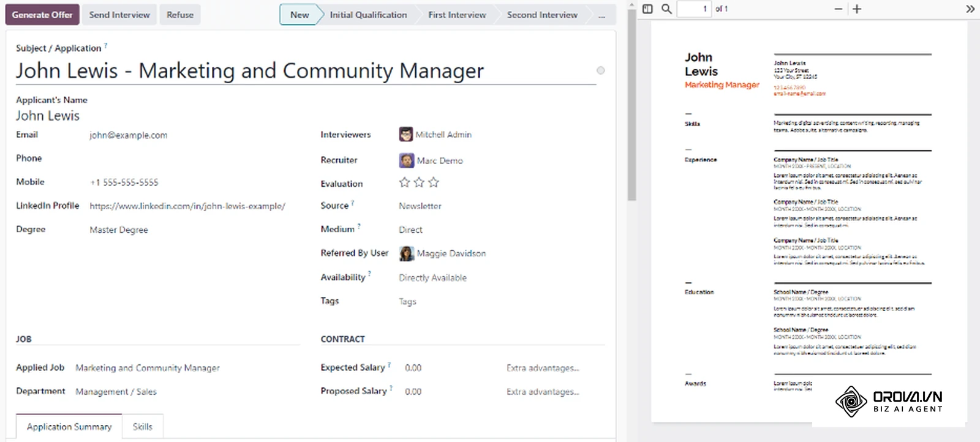Zoom out the resume PDF
The image size is (980, 442).
pos(838,9)
